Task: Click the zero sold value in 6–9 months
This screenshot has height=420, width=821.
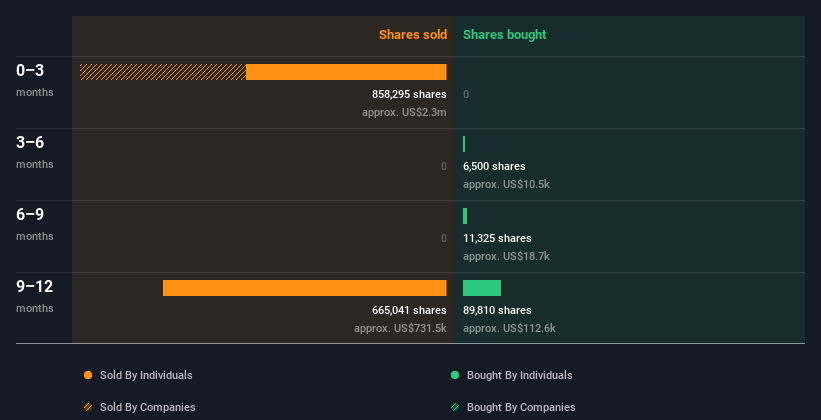Action: 444,238
